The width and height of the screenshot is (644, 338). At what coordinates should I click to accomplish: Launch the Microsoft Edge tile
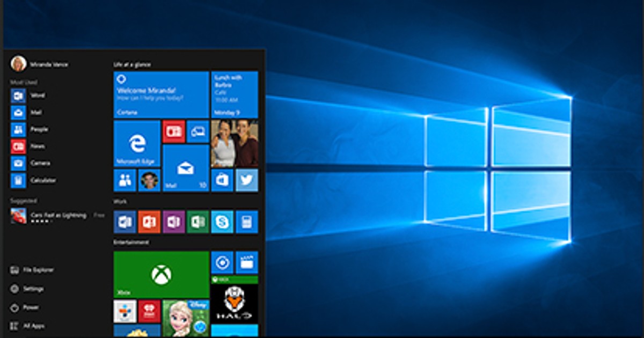click(x=137, y=143)
